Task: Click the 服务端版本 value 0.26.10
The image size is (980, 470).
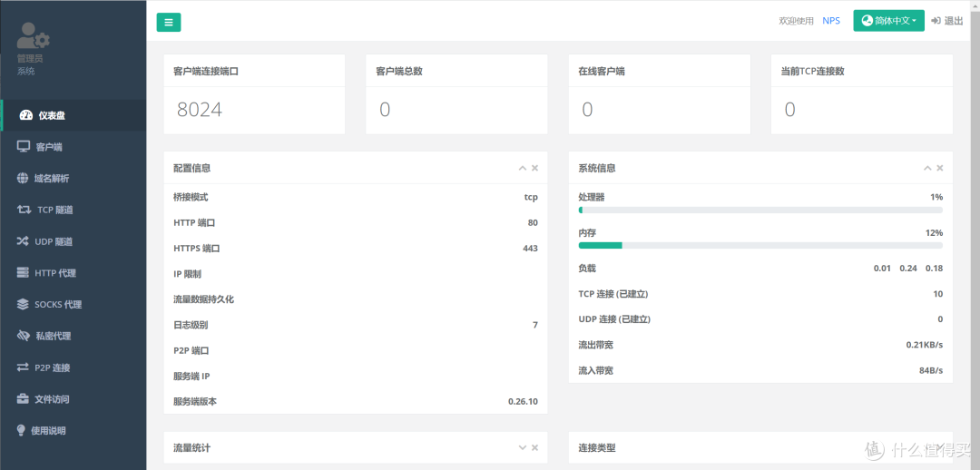Action: click(x=524, y=401)
